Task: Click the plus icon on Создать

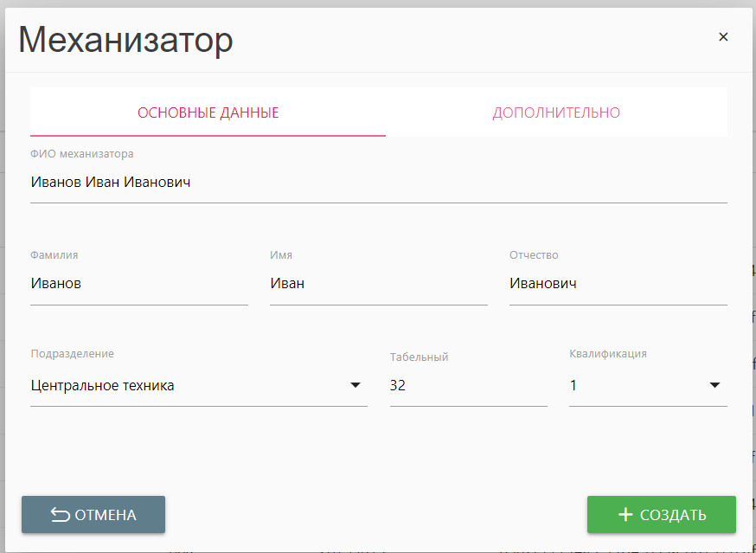Action: 625,515
